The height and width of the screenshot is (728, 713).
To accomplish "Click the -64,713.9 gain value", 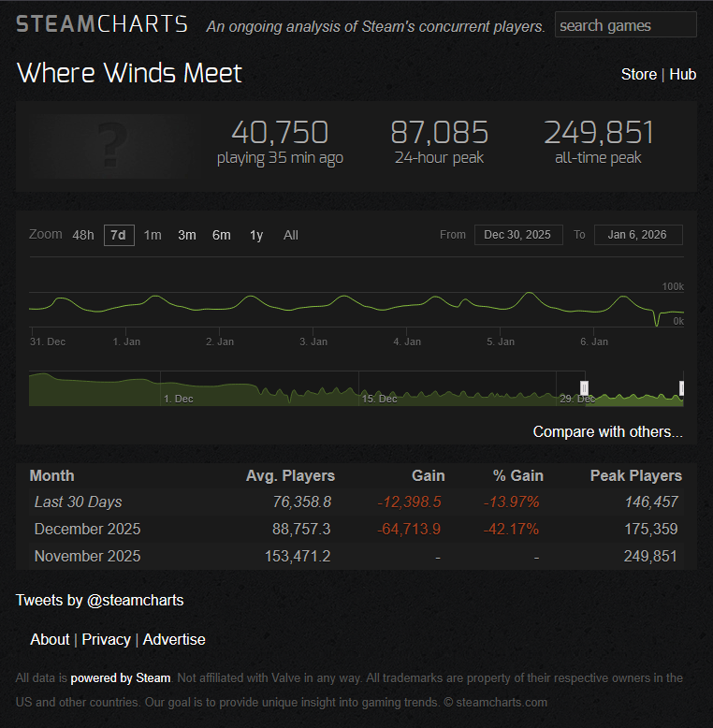I will click(x=409, y=529).
